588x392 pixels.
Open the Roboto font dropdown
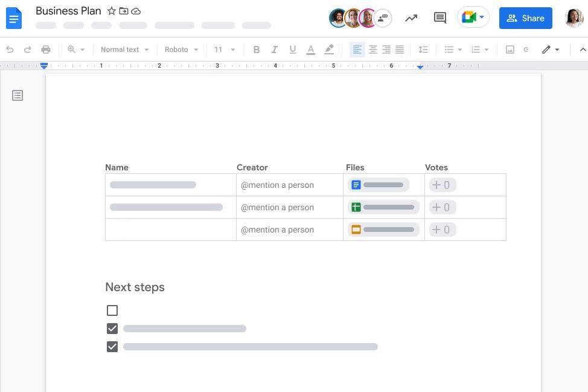(x=181, y=50)
